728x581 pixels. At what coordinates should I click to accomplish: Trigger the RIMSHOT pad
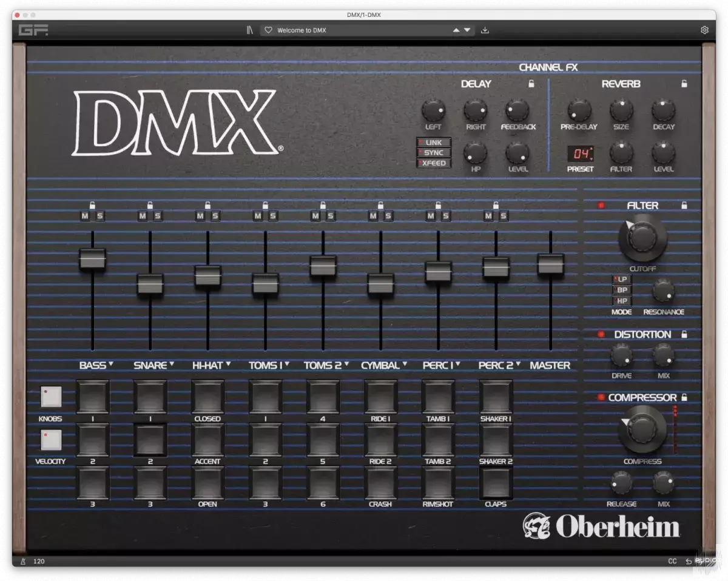coord(438,483)
